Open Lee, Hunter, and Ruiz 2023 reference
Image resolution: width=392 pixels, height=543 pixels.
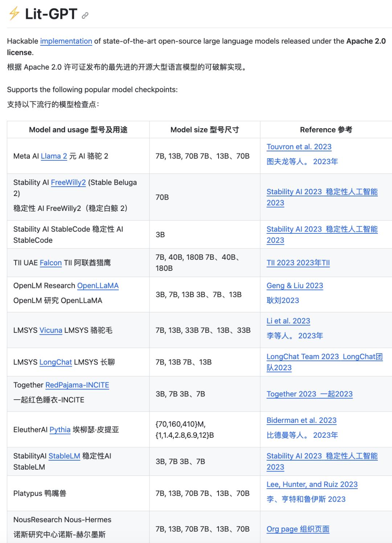pyautogui.click(x=312, y=485)
